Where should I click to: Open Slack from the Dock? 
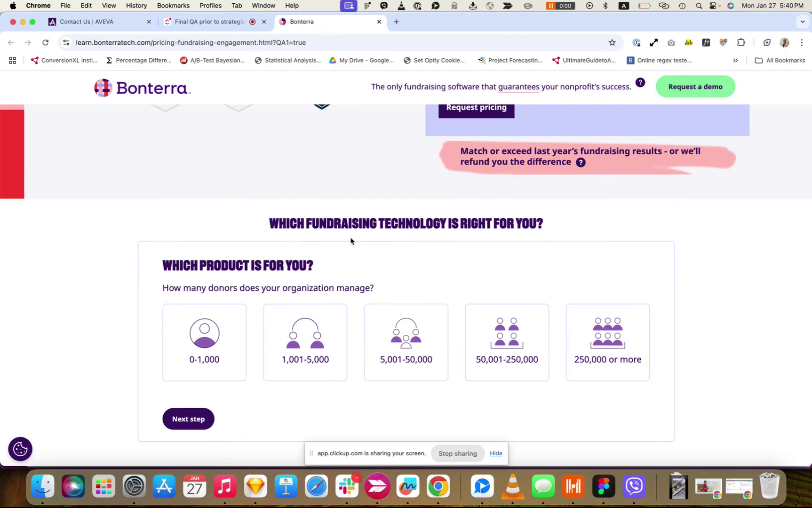tap(347, 486)
